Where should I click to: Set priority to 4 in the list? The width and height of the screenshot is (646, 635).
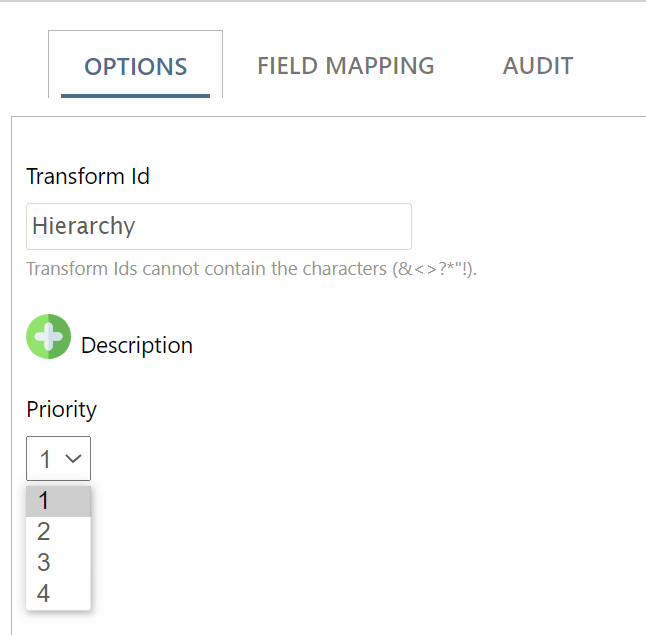(59, 593)
